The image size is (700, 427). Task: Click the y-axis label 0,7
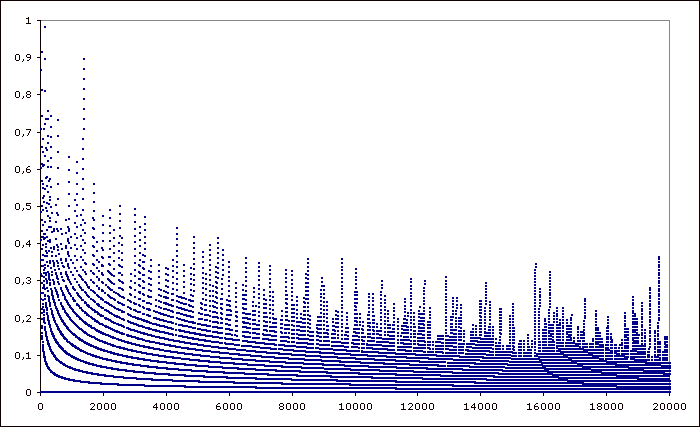[x=23, y=132]
